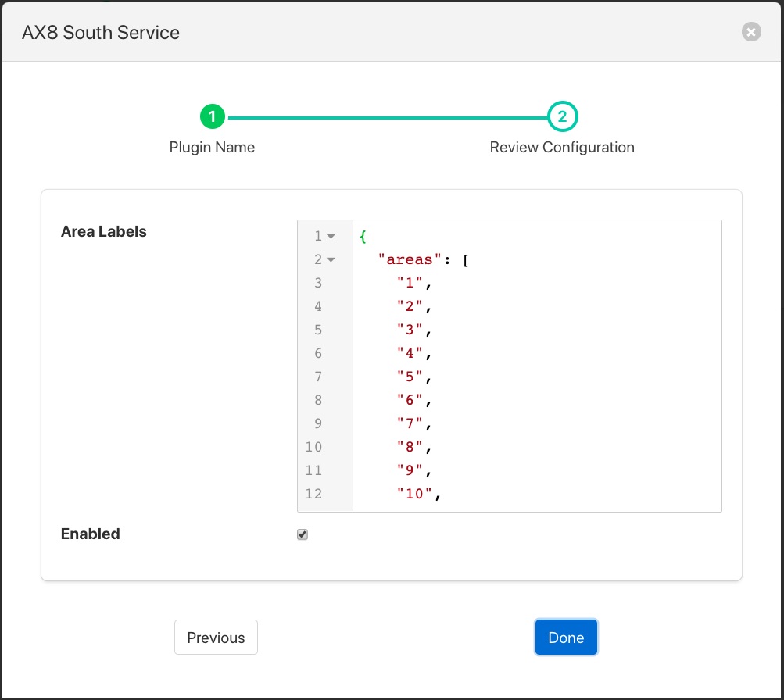784x700 pixels.
Task: Click line number 12 in editor gutter
Action: pyautogui.click(x=314, y=494)
